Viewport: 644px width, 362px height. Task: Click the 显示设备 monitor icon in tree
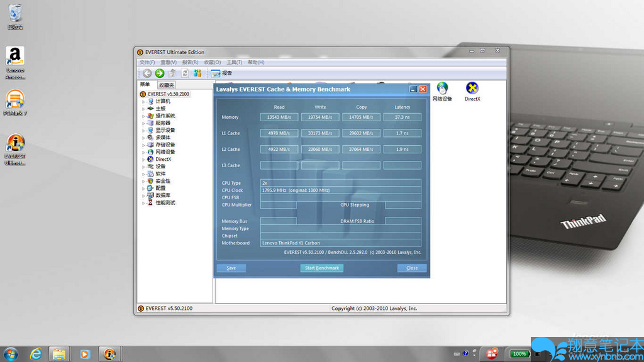click(x=150, y=130)
